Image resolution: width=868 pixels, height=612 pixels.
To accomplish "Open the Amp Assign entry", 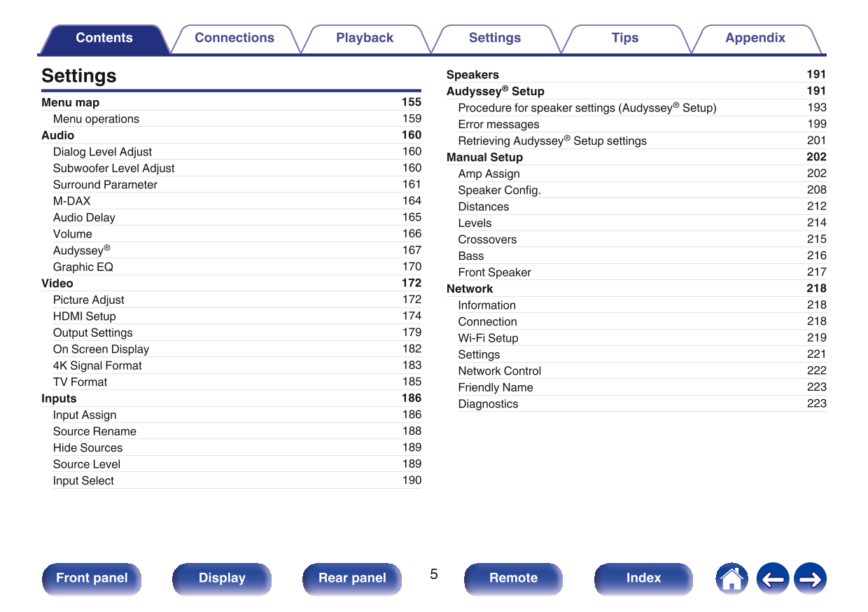I will point(489,174).
